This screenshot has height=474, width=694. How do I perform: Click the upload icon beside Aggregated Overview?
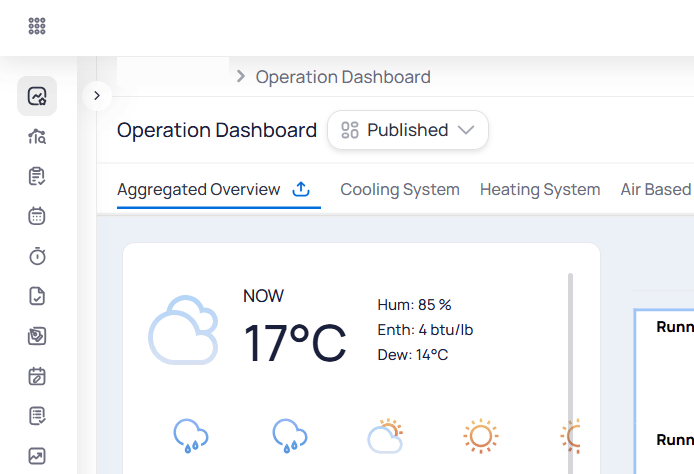click(301, 189)
